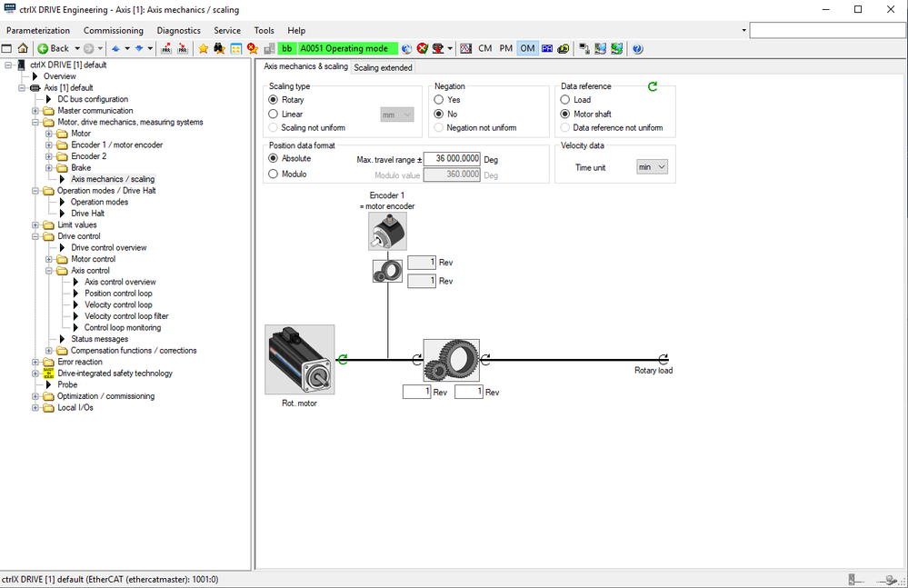Click the Max. travel range input field
The image size is (908, 588).
pos(452,158)
